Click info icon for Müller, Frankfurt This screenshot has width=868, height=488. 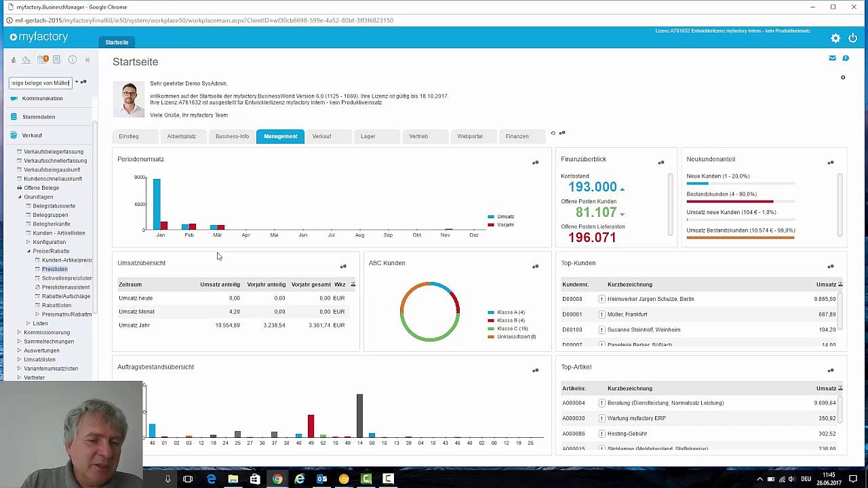tap(601, 314)
